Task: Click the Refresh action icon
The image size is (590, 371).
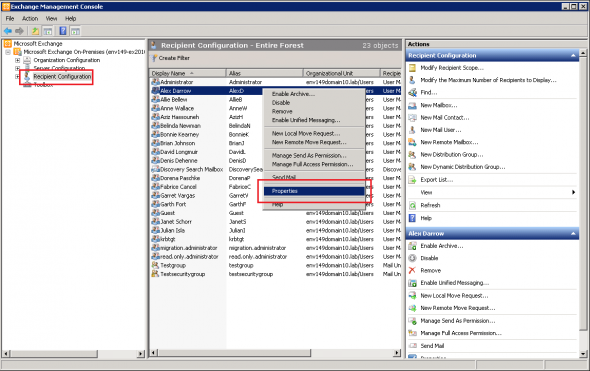Action: coord(412,205)
